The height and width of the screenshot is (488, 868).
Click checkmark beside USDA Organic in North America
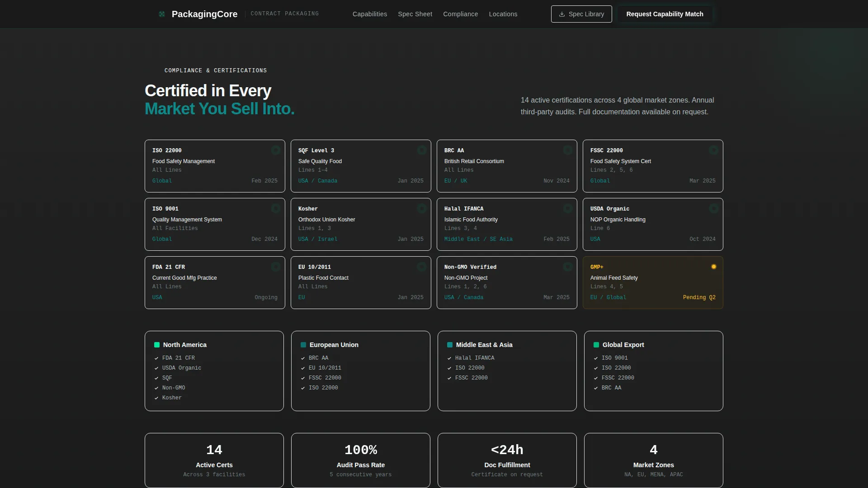pos(156,368)
